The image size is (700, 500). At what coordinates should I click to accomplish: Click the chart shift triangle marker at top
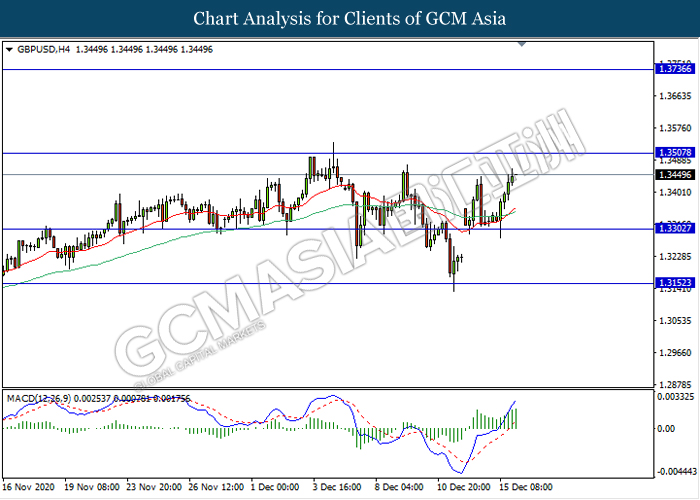(522, 44)
